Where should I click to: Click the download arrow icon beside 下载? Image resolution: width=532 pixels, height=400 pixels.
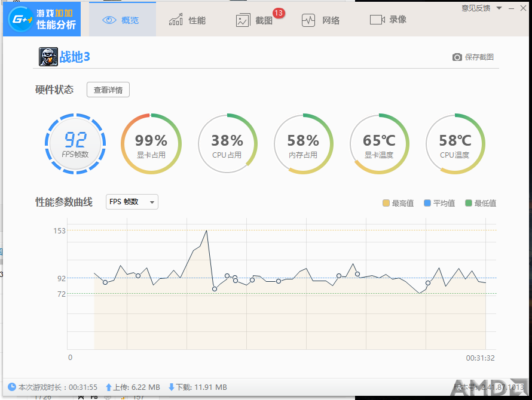point(172,387)
